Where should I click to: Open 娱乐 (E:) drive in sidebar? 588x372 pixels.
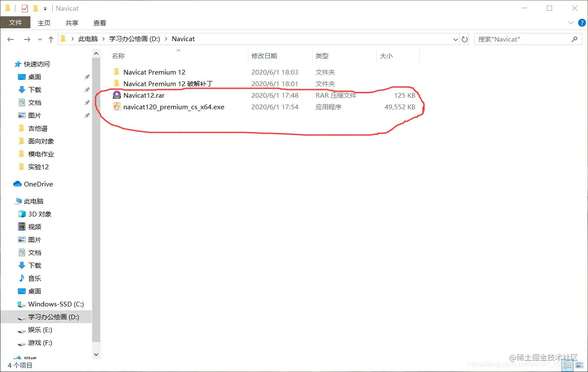click(x=40, y=330)
